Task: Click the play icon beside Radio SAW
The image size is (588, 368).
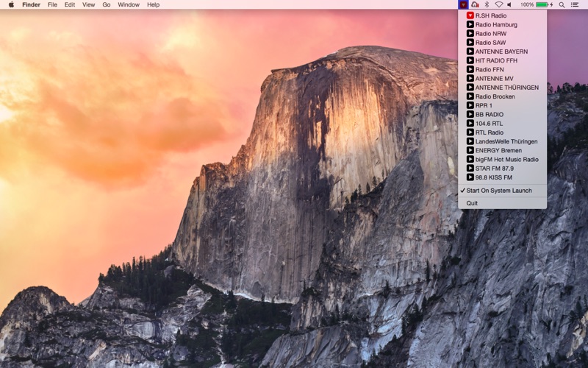Action: click(x=470, y=43)
